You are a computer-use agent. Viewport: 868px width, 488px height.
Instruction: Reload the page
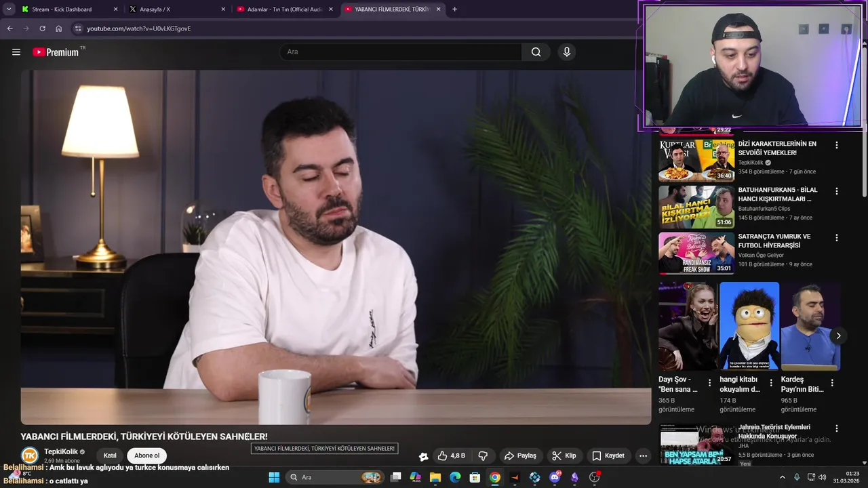42,28
